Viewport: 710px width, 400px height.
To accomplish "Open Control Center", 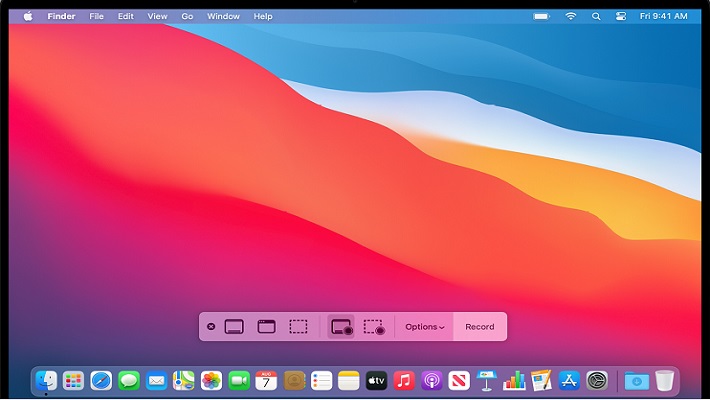I will click(620, 16).
